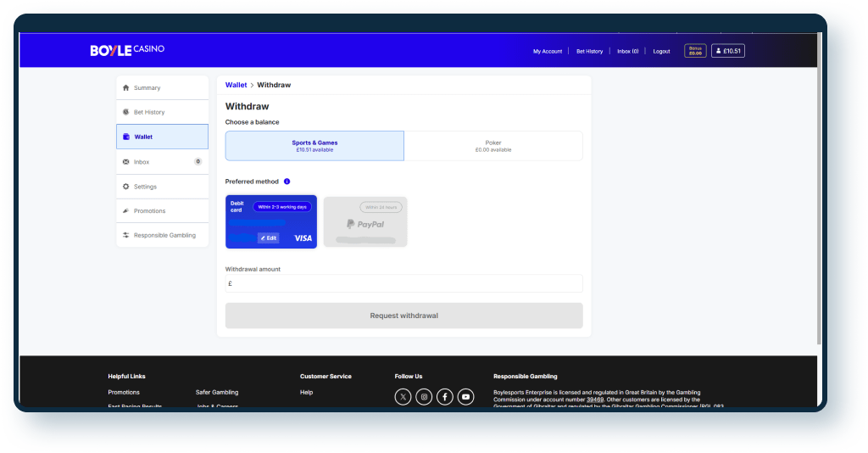Select Sports & Games balance option
The image size is (868, 453).
tap(314, 146)
